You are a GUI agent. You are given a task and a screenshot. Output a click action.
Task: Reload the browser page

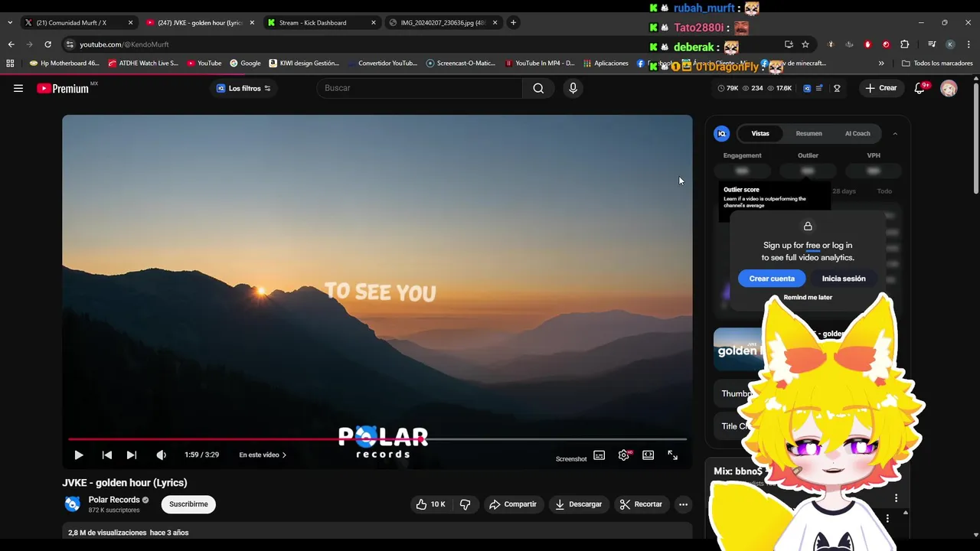(x=47, y=44)
